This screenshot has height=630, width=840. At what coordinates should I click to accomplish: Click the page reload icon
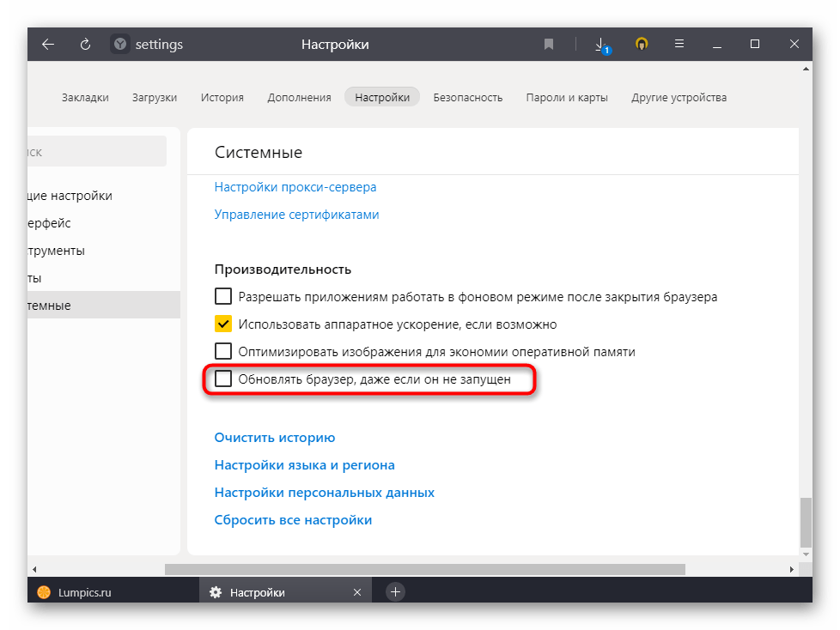(x=85, y=45)
